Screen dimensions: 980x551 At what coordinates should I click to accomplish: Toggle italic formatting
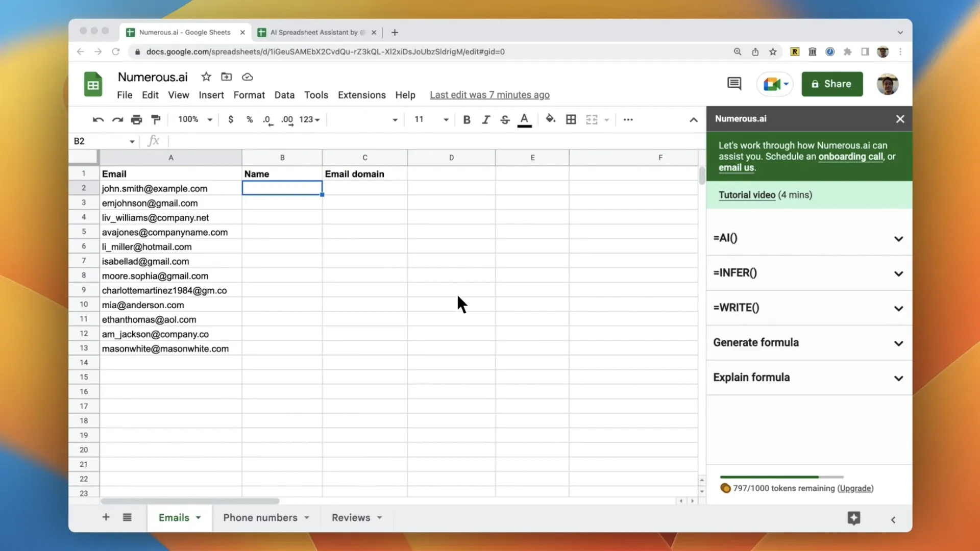485,119
